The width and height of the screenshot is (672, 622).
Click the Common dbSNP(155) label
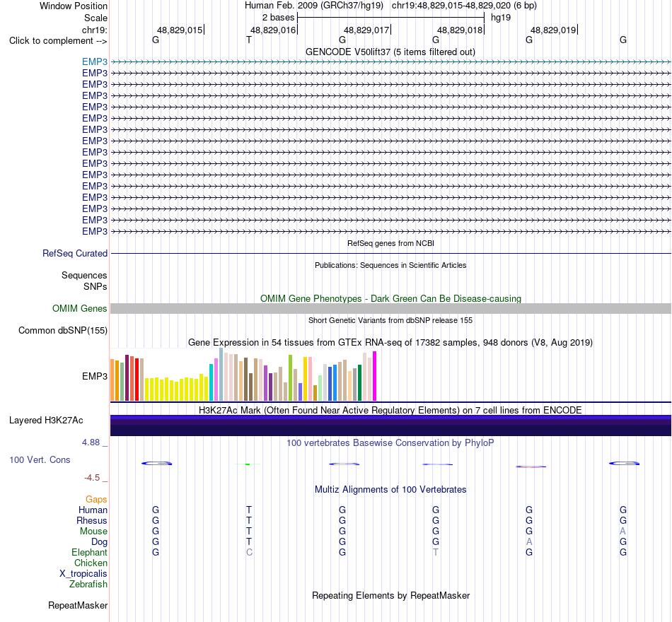[x=62, y=330]
